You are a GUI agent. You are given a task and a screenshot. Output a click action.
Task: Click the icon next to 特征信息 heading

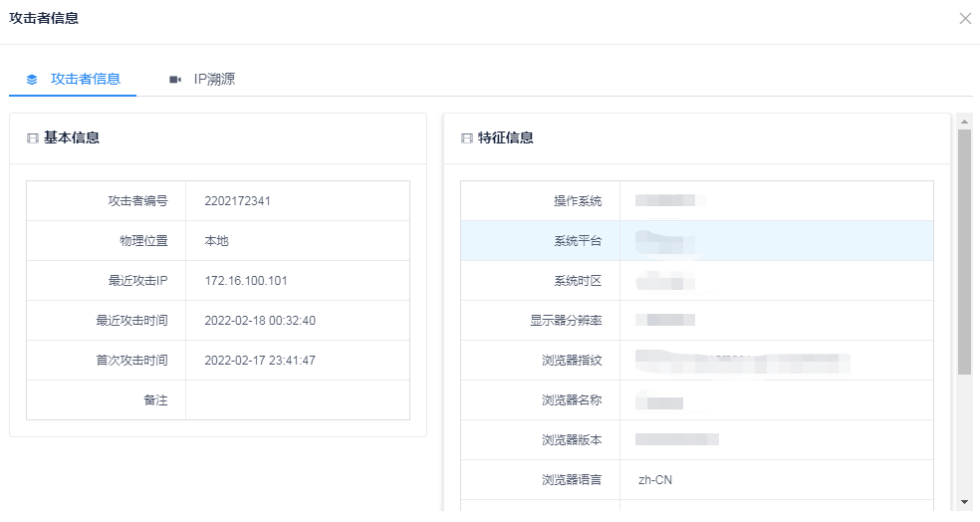pos(466,138)
